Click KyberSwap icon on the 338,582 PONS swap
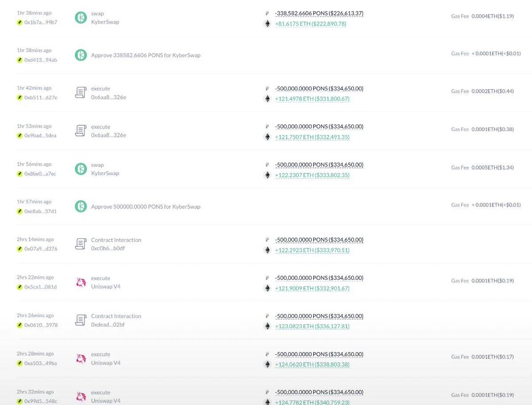 (x=81, y=18)
